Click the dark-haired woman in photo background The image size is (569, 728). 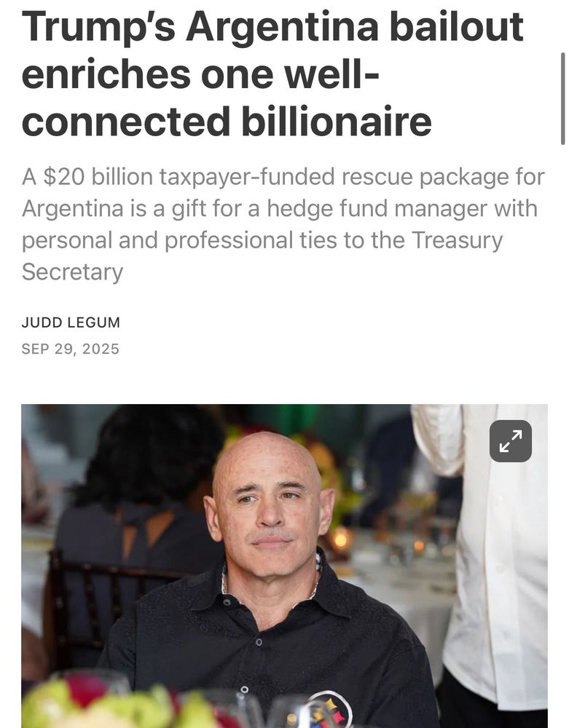click(139, 511)
